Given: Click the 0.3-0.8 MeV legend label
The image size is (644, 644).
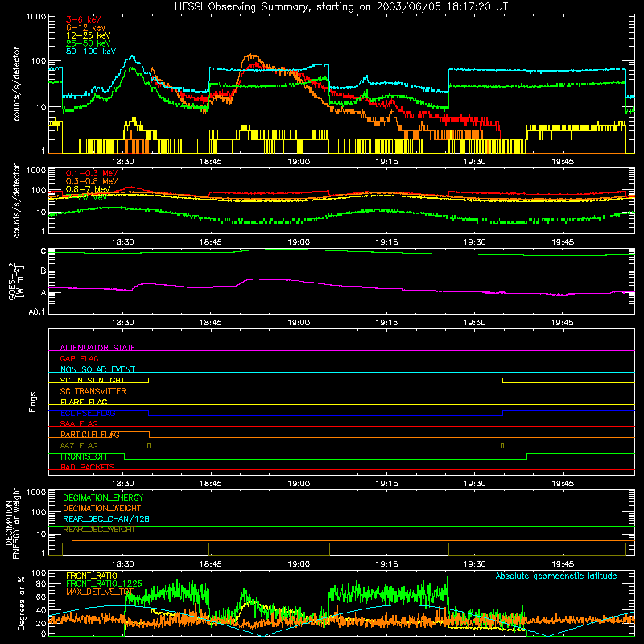Looking at the screenshot, I should 92,181.
